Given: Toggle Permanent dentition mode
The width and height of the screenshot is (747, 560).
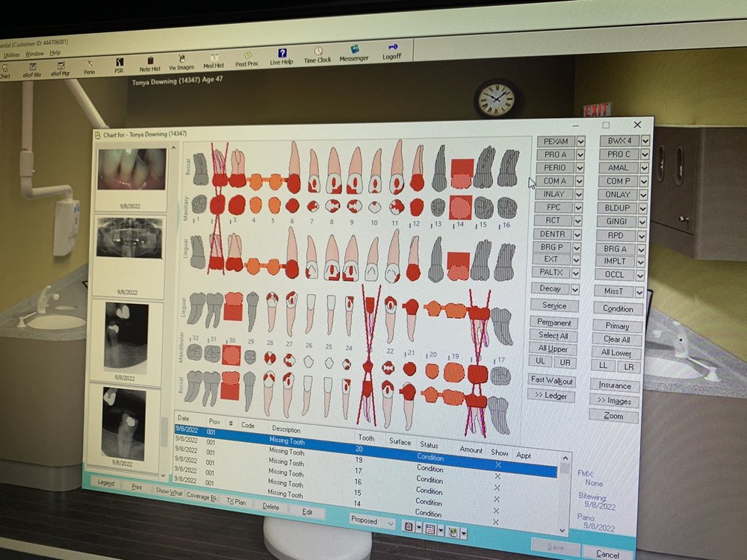Looking at the screenshot, I should [x=553, y=322].
